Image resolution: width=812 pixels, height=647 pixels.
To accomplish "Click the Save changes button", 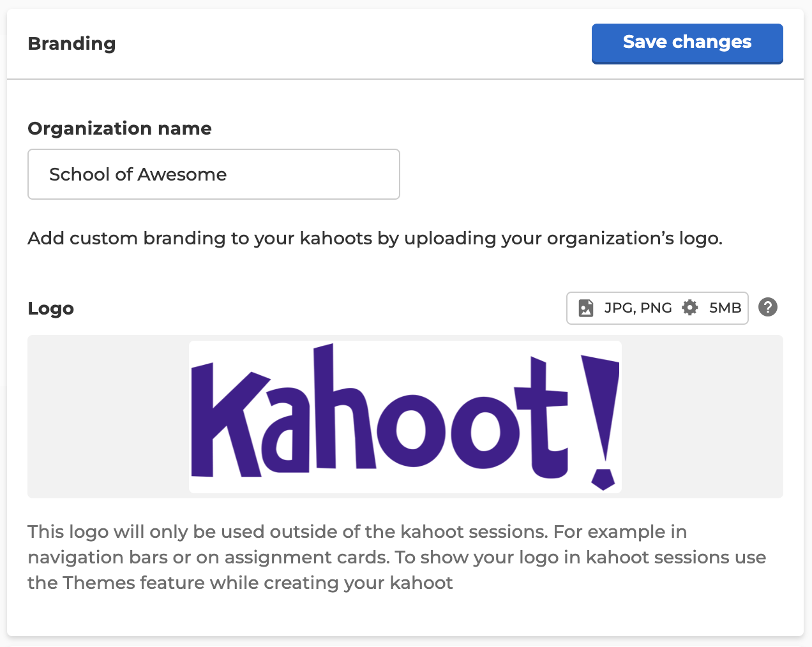I will (x=687, y=43).
